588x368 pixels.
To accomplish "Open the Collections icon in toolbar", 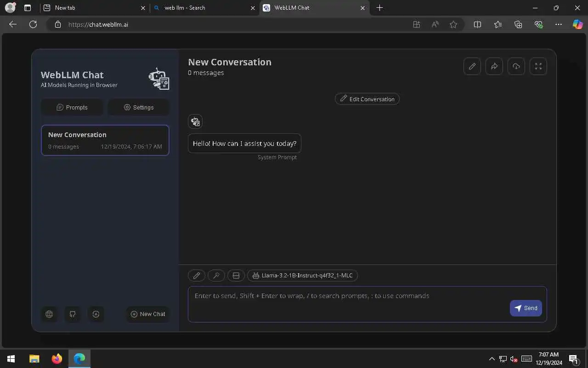I will (x=518, y=24).
